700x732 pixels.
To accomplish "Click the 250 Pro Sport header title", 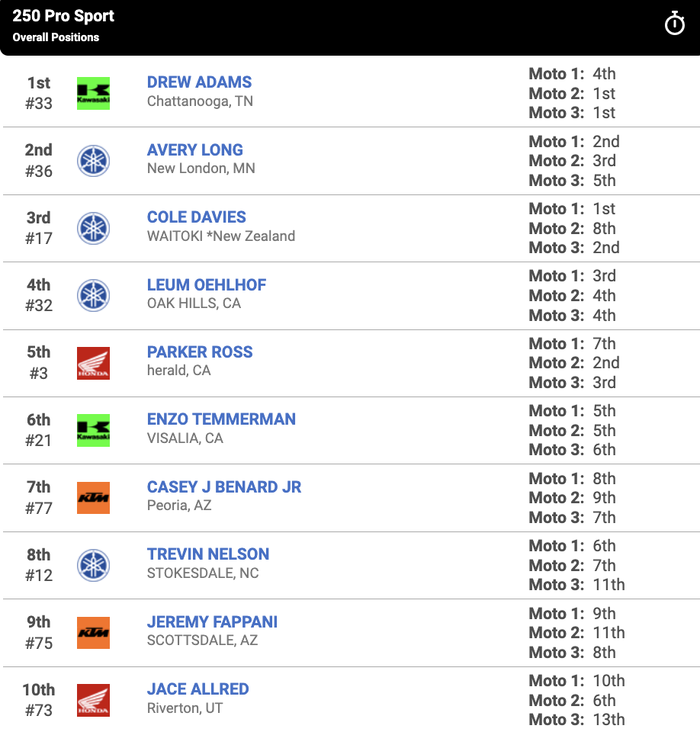I will click(63, 15).
